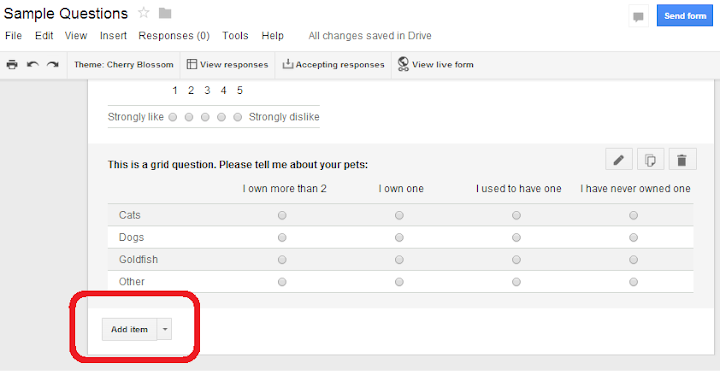Click the 'Strongly dislike' label
This screenshot has width=720, height=375.
284,117
